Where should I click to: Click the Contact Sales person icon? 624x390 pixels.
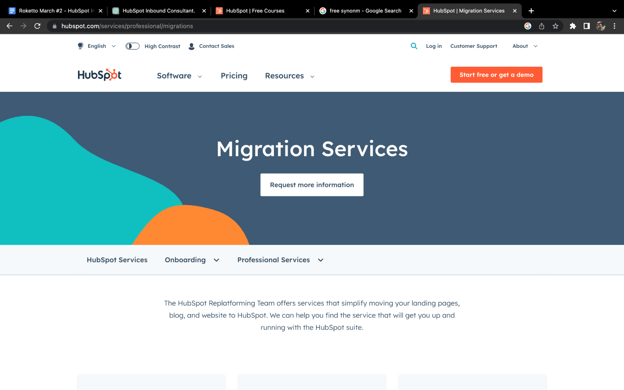(x=191, y=46)
